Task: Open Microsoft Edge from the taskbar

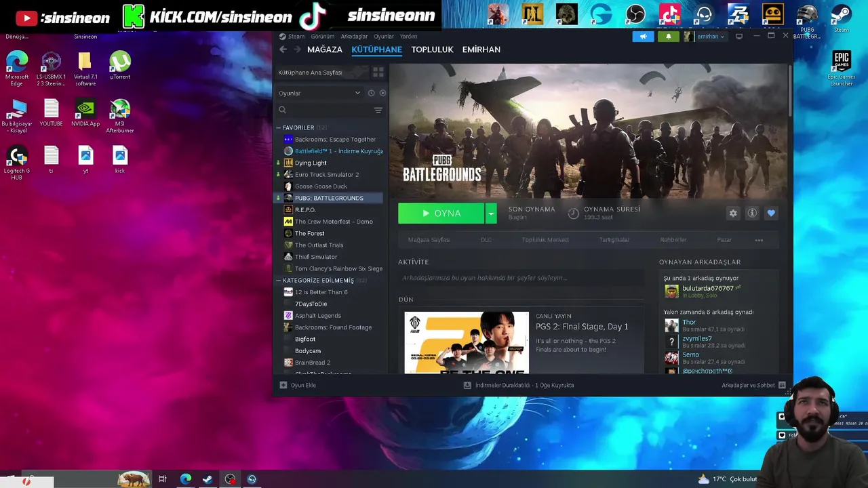Action: coord(185,479)
